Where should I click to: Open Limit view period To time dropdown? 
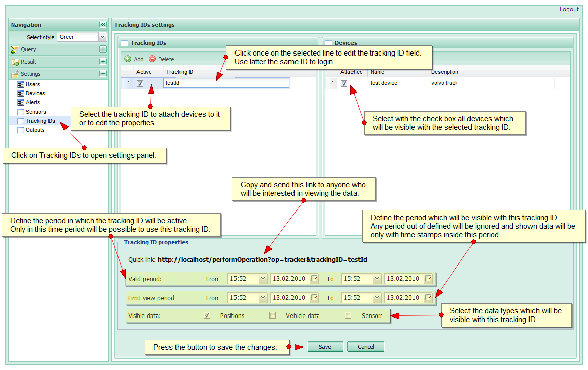pyautogui.click(x=377, y=298)
